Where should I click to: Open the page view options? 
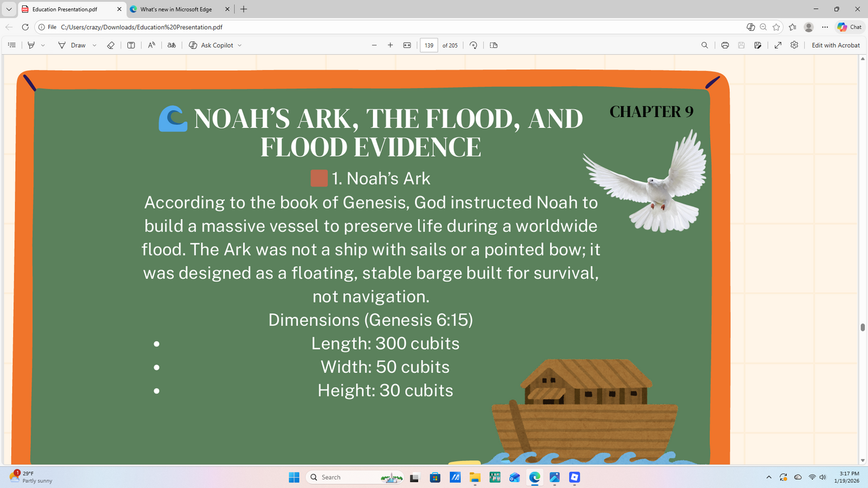[x=494, y=45]
